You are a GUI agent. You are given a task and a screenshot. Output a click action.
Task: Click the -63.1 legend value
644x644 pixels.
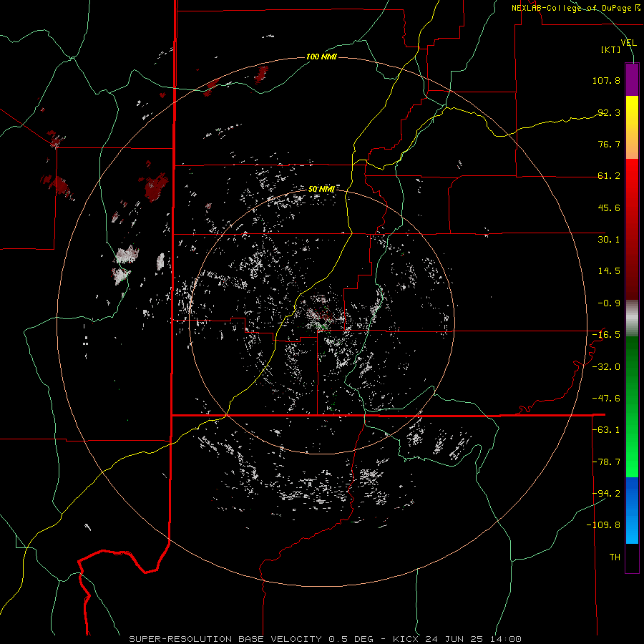pos(606,430)
